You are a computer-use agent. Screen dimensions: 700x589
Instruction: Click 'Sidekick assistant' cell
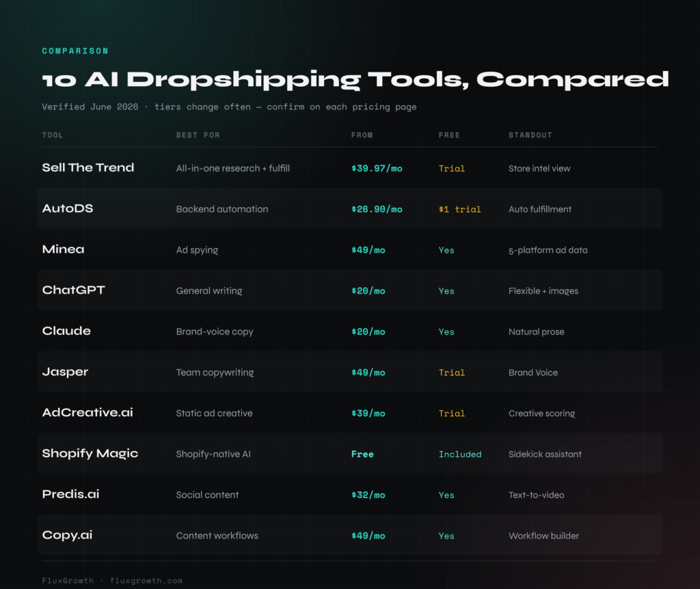click(x=545, y=454)
